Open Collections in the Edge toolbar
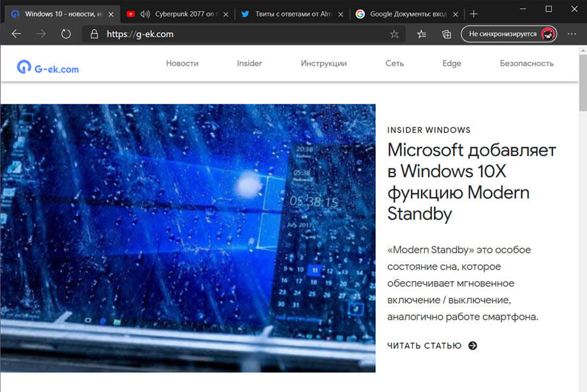 point(446,34)
